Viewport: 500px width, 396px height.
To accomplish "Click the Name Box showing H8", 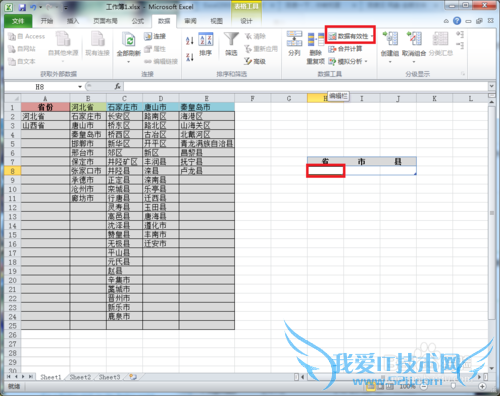I will 40,87.
